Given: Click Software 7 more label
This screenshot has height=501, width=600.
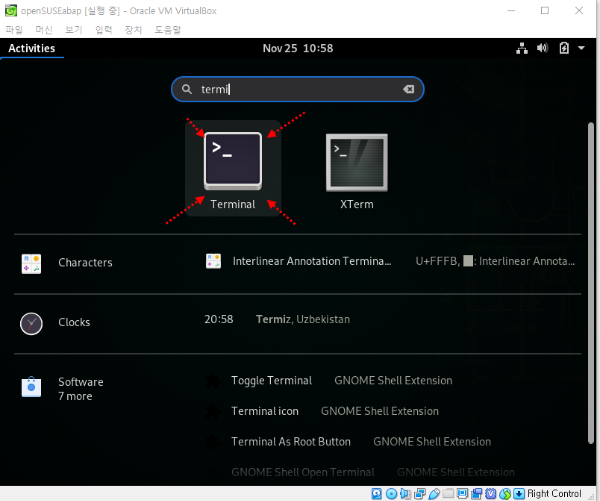Looking at the screenshot, I should coord(81,389).
